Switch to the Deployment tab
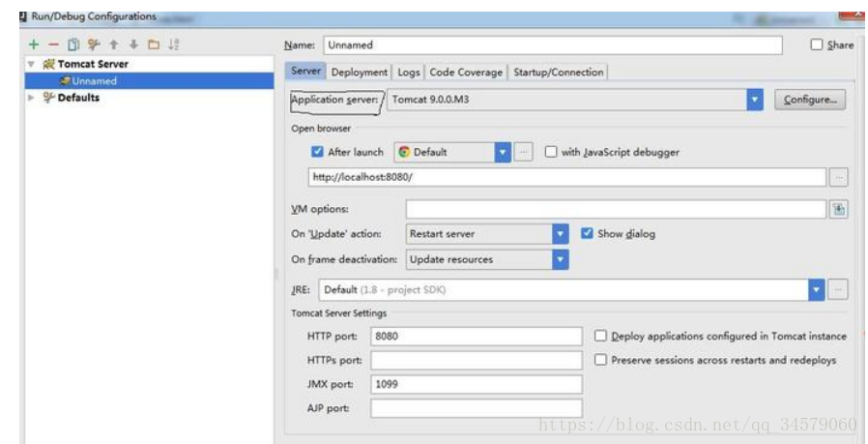The width and height of the screenshot is (868, 444). (360, 72)
